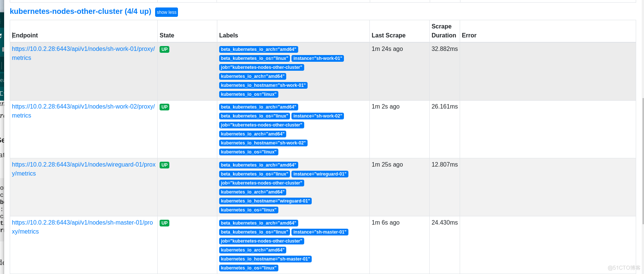Open the sh-work-02 proxy metrics endpoint link

(x=83, y=111)
